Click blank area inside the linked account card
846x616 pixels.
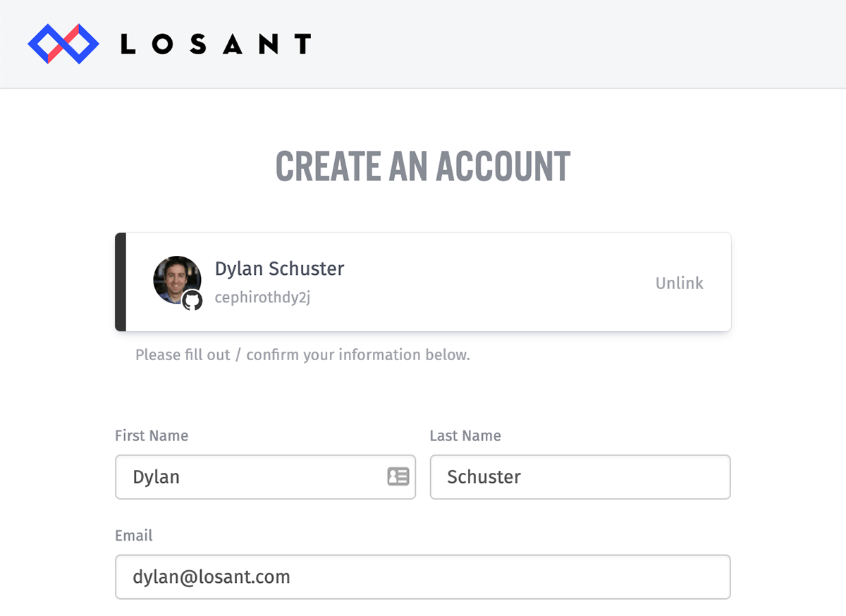493,282
